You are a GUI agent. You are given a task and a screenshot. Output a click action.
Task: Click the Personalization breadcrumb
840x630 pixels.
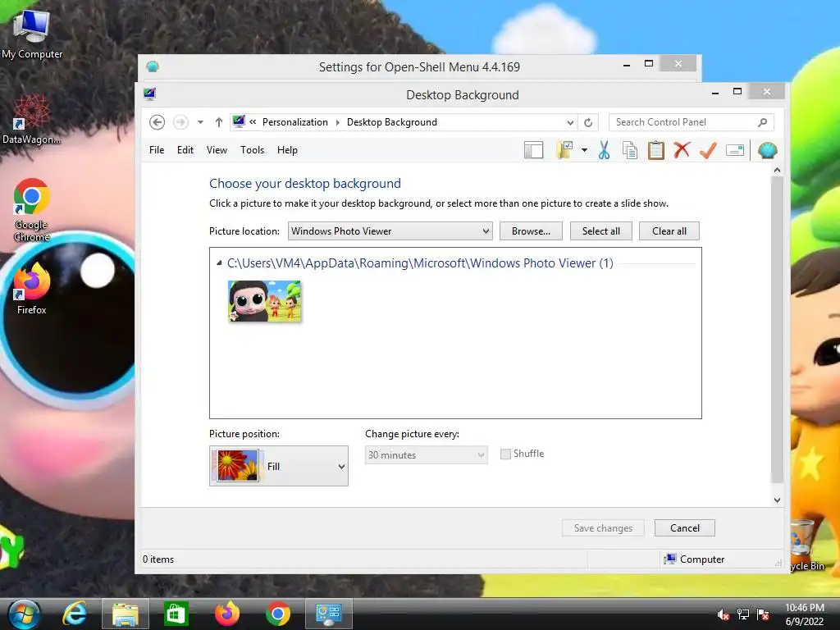click(x=294, y=122)
